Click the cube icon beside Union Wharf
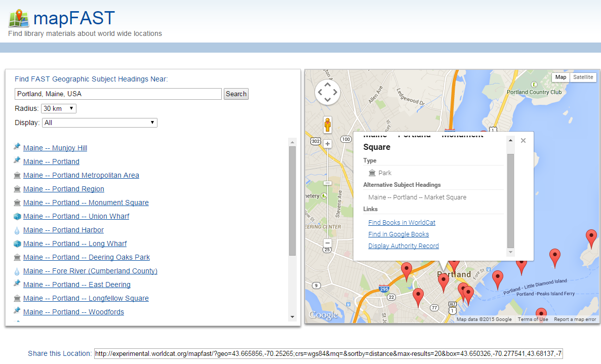This screenshot has height=364, width=601. coord(17,217)
